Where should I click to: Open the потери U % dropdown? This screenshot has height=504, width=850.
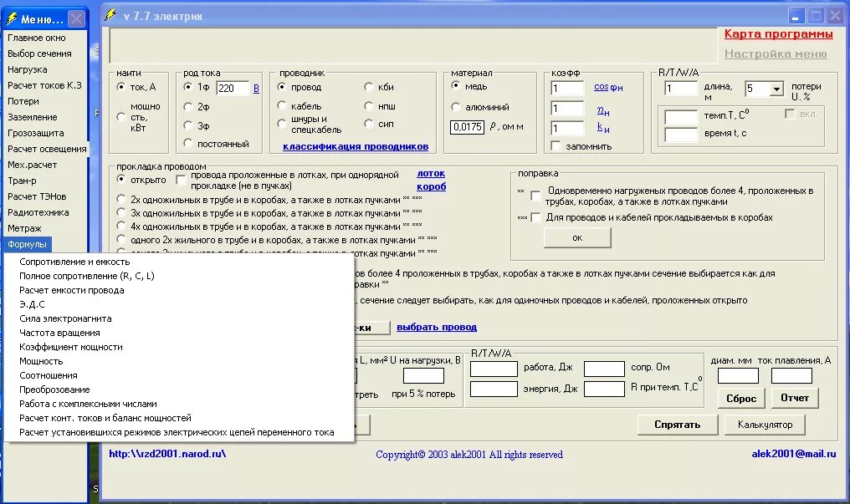point(777,89)
